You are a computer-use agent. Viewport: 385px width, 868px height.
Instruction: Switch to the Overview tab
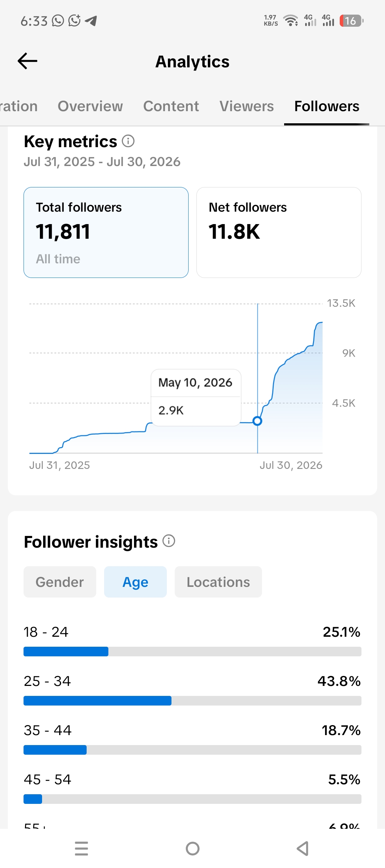tap(90, 106)
